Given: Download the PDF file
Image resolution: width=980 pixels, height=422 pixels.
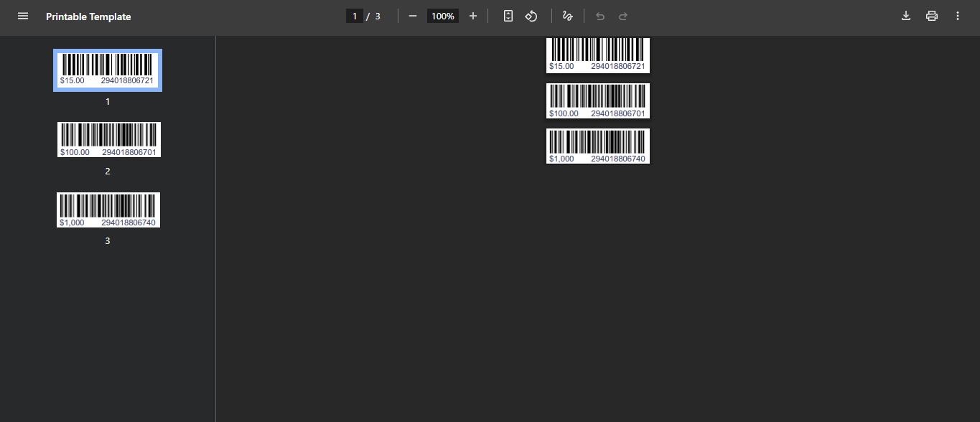Looking at the screenshot, I should 906,16.
